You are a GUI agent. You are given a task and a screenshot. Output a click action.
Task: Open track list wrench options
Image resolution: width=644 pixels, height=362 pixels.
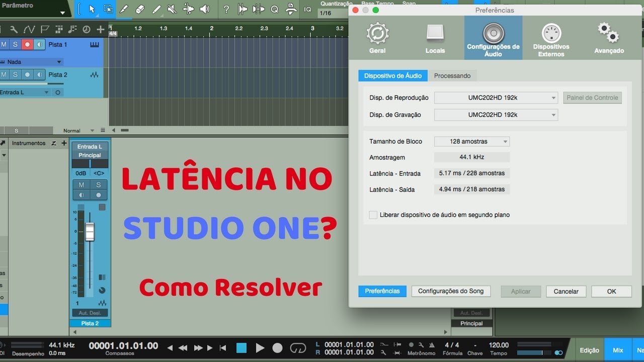coord(14,29)
